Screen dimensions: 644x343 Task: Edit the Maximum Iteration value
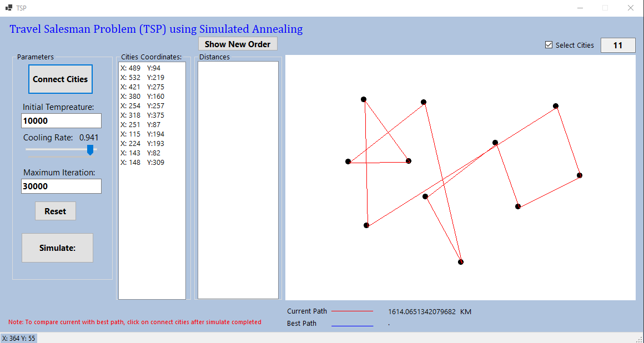[x=61, y=186]
